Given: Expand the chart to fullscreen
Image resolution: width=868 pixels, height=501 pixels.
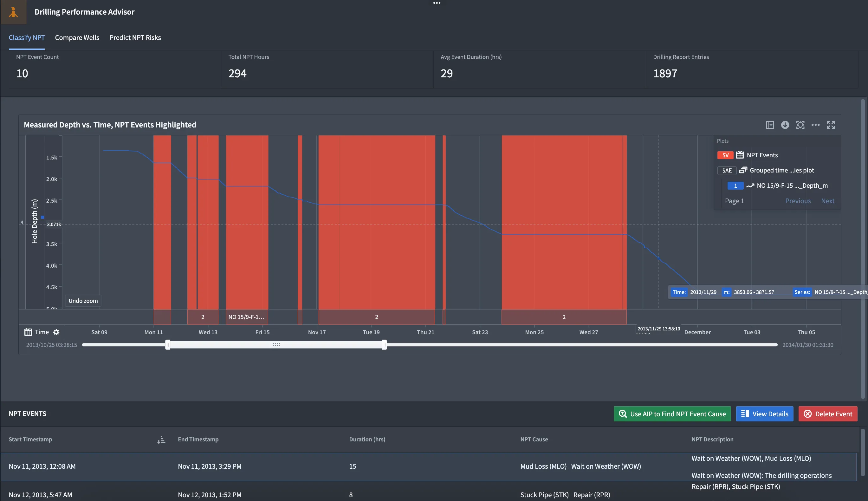Looking at the screenshot, I should click(x=831, y=125).
